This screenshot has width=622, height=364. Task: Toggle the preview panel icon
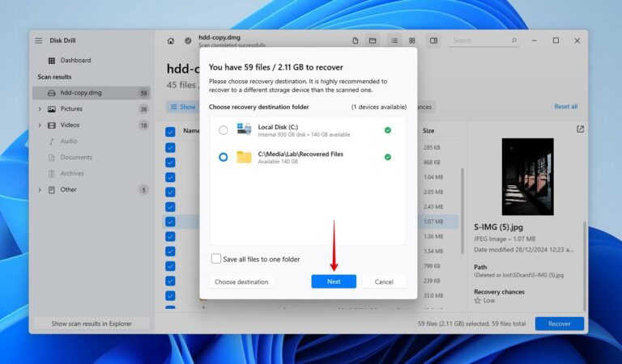click(x=433, y=40)
